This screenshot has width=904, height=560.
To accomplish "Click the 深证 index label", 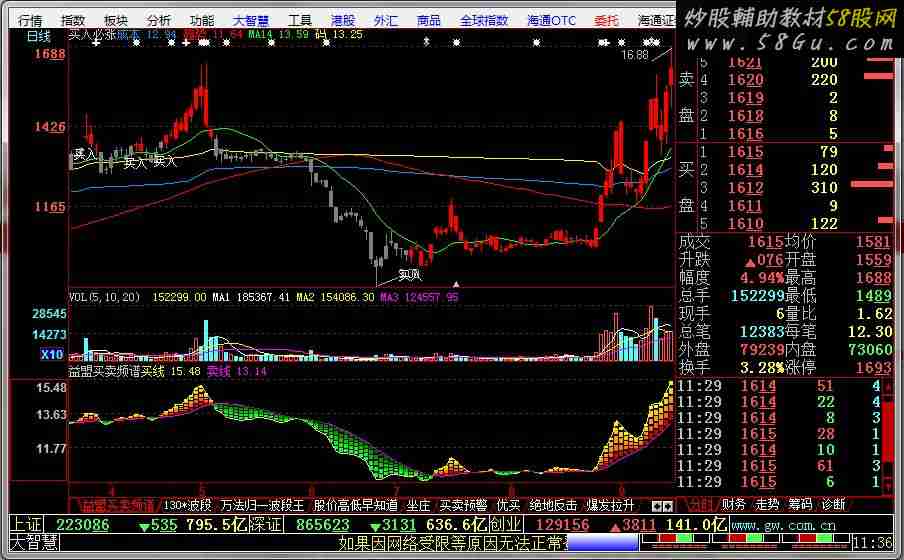I will click(267, 525).
